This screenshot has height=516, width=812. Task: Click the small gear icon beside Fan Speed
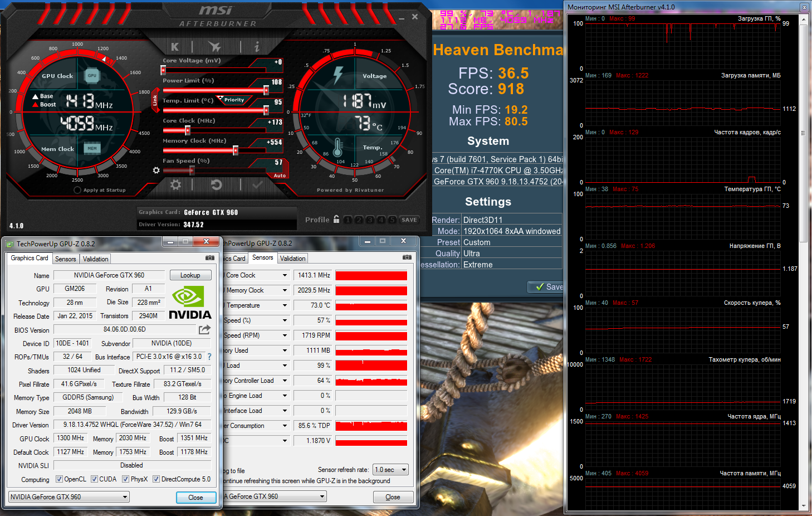[x=156, y=170]
